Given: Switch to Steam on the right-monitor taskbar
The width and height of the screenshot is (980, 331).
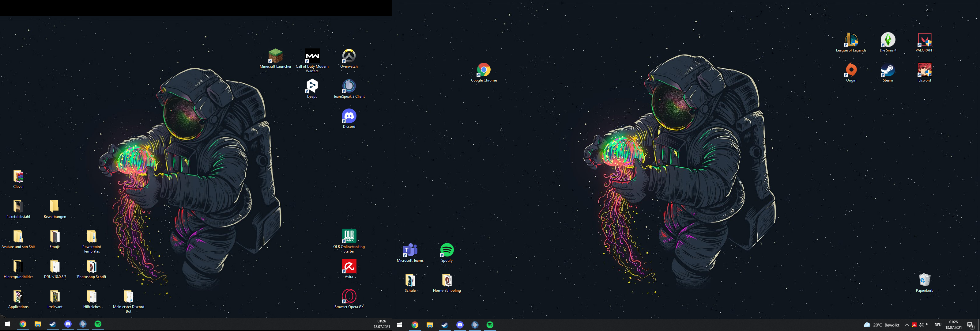Looking at the screenshot, I should click(x=445, y=325).
